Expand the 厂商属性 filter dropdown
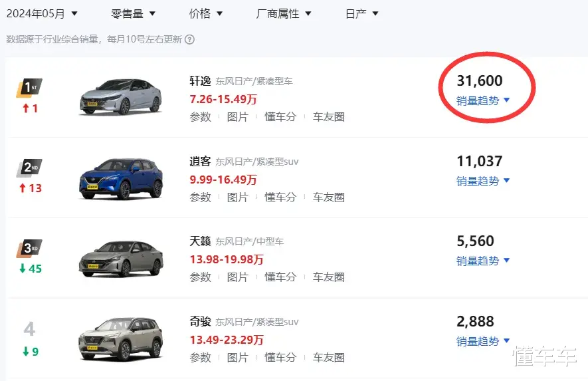The height and width of the screenshot is (381, 588). [284, 14]
